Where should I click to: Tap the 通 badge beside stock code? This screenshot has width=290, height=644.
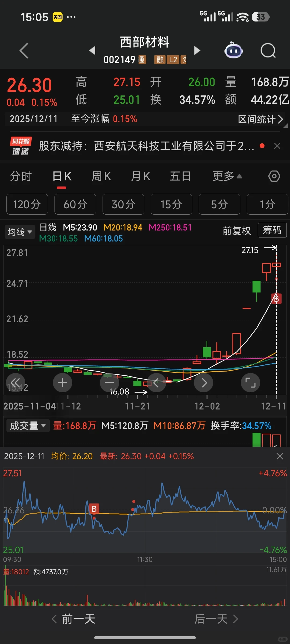(x=142, y=60)
